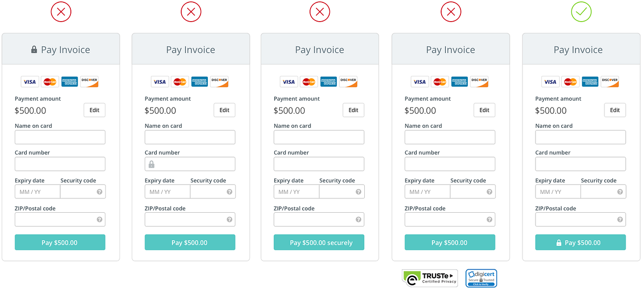644x289 pixels.
Task: Click the MasterCard logo on the second form
Action: click(179, 81)
